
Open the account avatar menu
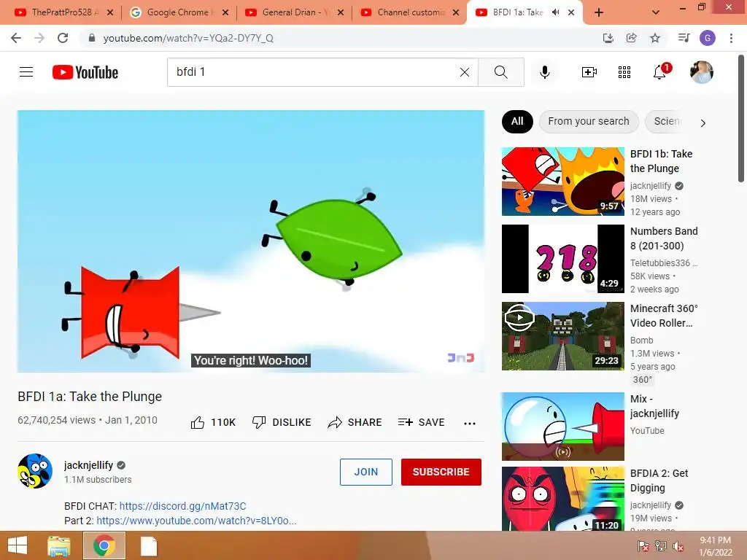click(701, 72)
